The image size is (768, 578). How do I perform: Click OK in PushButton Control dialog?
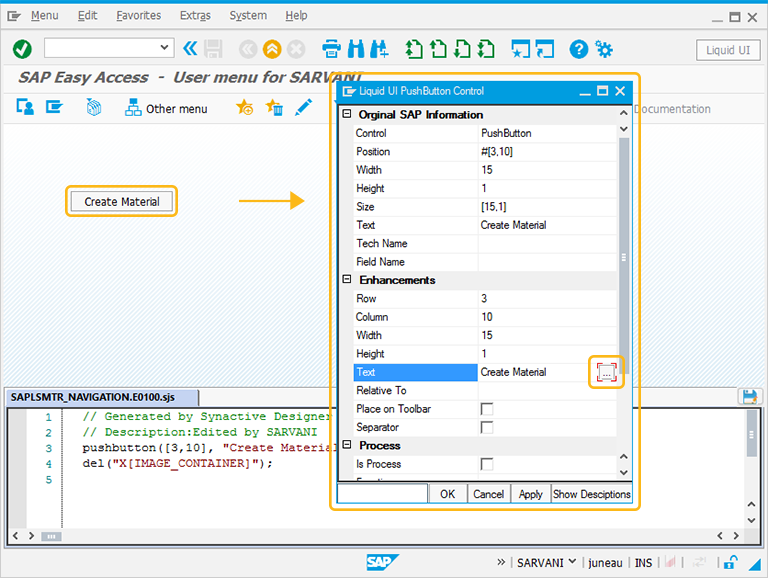tap(447, 494)
